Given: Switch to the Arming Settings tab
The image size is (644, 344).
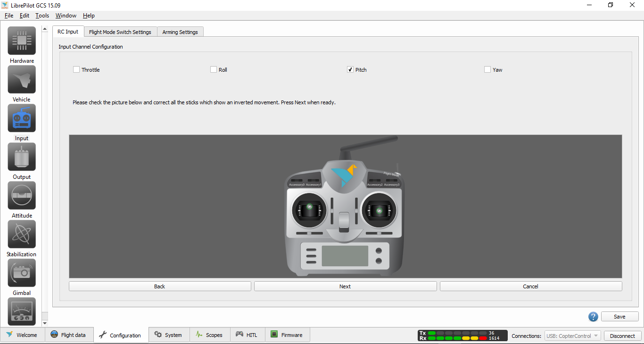Looking at the screenshot, I should pyautogui.click(x=180, y=32).
